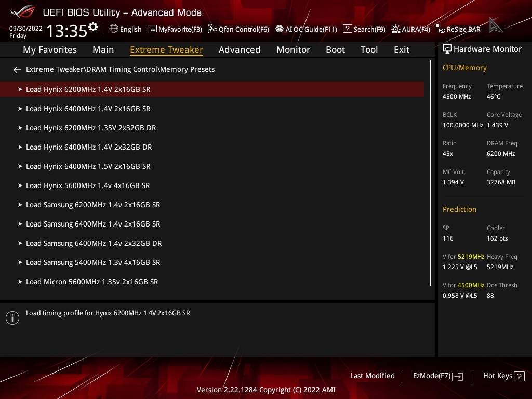Expand arrow for Samsung 6400MHz 2x32GB DR
The image size is (532, 399).
(x=20, y=243)
